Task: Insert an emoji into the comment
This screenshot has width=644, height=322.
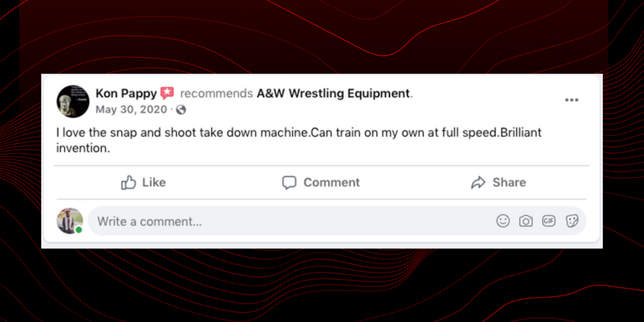Action: [x=503, y=221]
